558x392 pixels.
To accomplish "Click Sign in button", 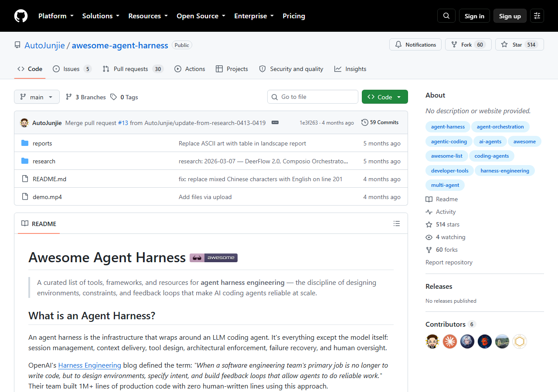I will pyautogui.click(x=474, y=16).
